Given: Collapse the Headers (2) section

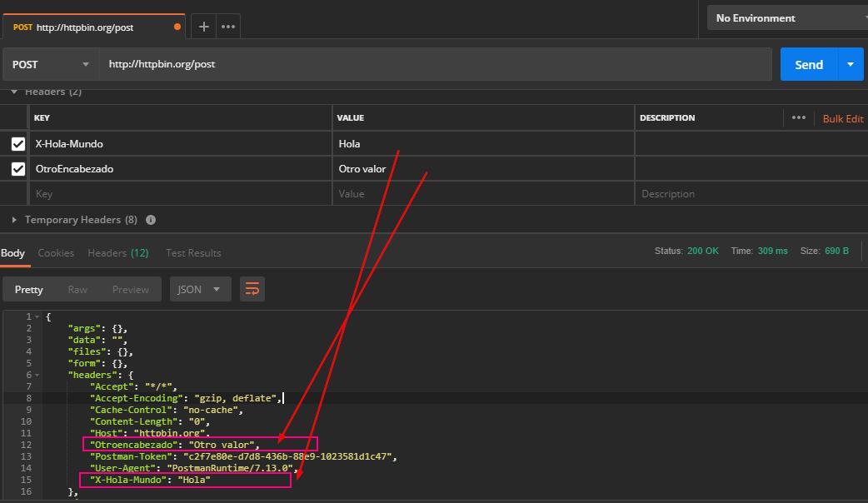Looking at the screenshot, I should click(14, 92).
